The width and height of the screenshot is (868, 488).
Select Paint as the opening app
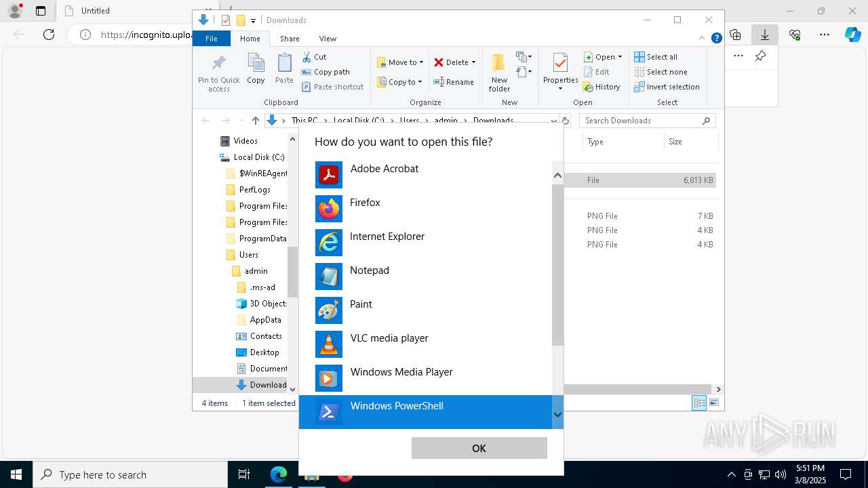coord(425,310)
